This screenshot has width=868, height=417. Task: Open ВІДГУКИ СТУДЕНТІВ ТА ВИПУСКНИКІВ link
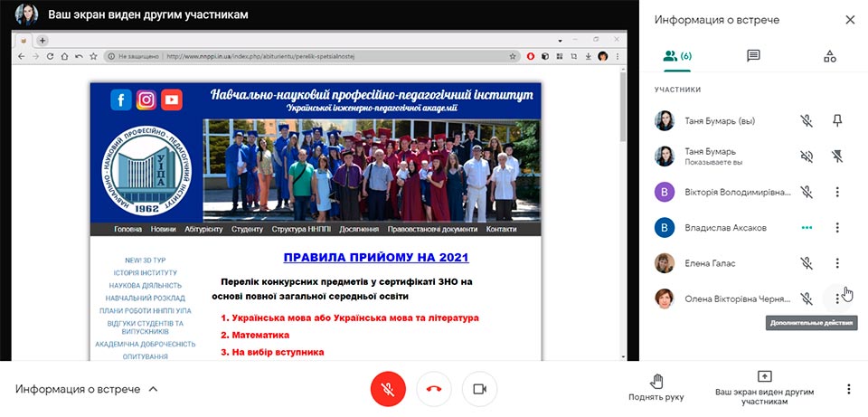coord(145,327)
